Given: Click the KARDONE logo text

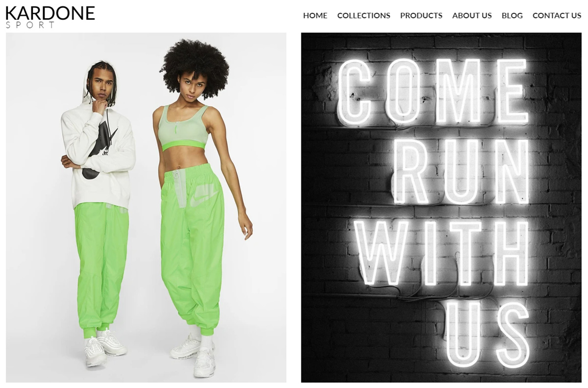Looking at the screenshot, I should click(x=50, y=13).
